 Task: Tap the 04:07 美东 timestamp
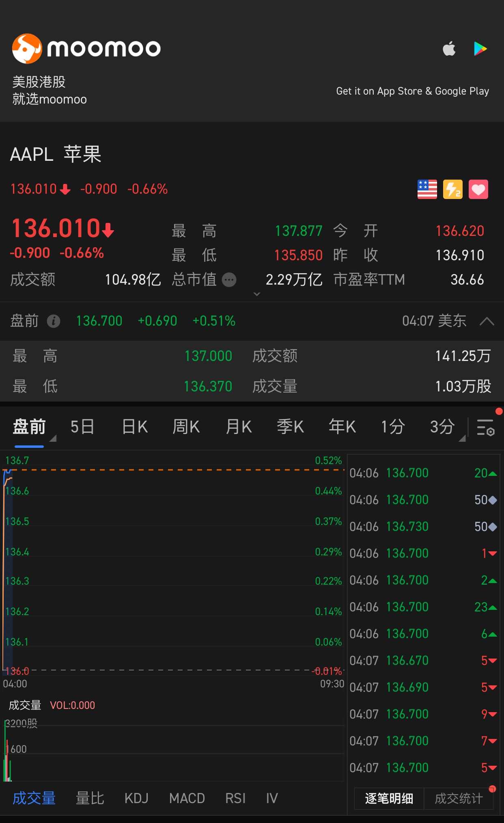434,321
